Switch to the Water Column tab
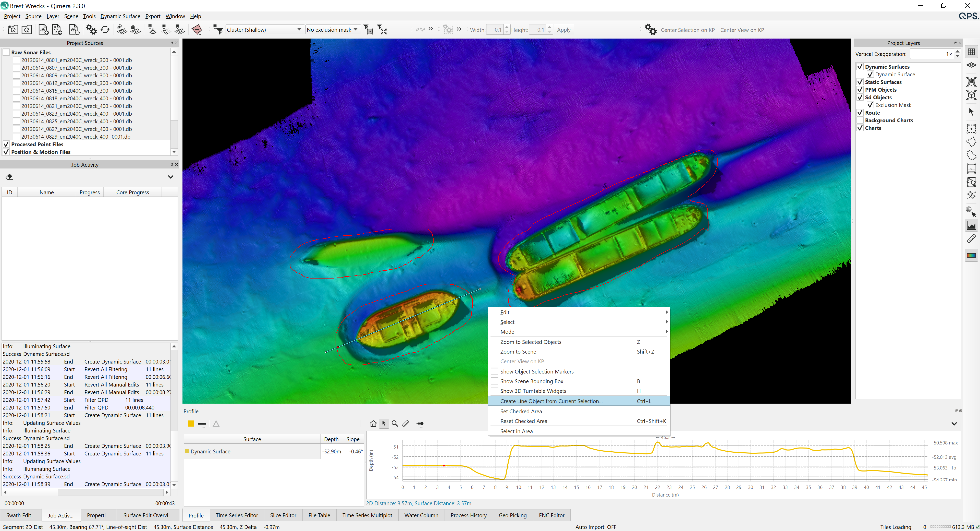 pyautogui.click(x=421, y=515)
